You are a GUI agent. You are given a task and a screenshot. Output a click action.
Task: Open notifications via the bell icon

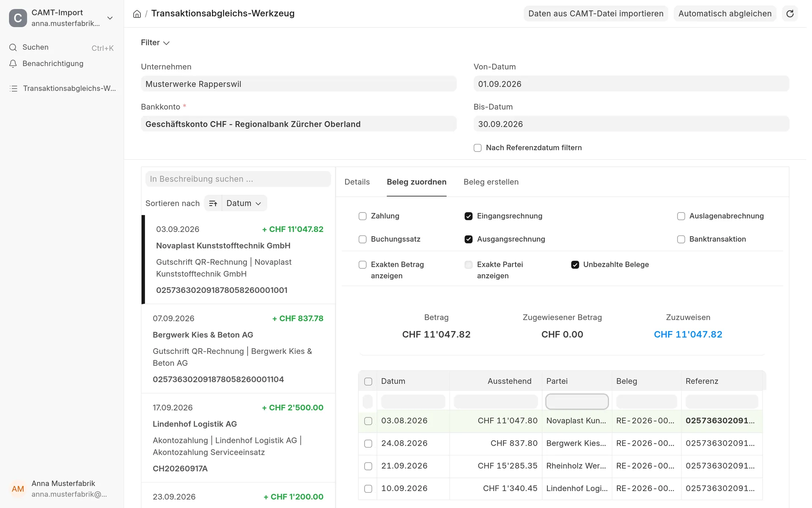click(x=13, y=63)
